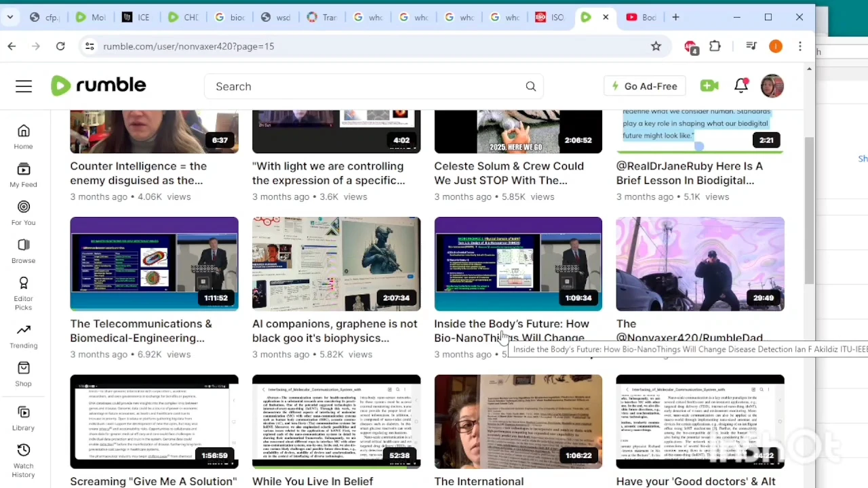Switch to the ISO tab

pos(549,17)
